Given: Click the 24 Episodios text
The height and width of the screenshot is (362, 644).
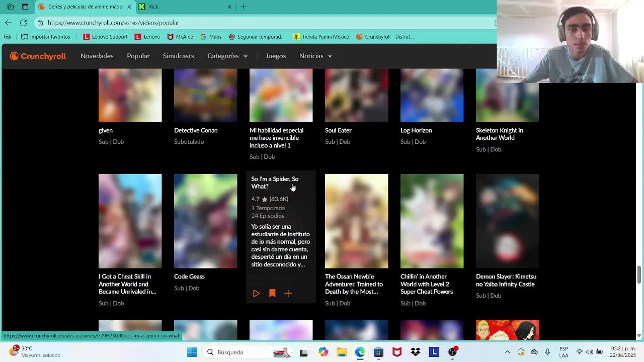Looking at the screenshot, I should coord(268,216).
